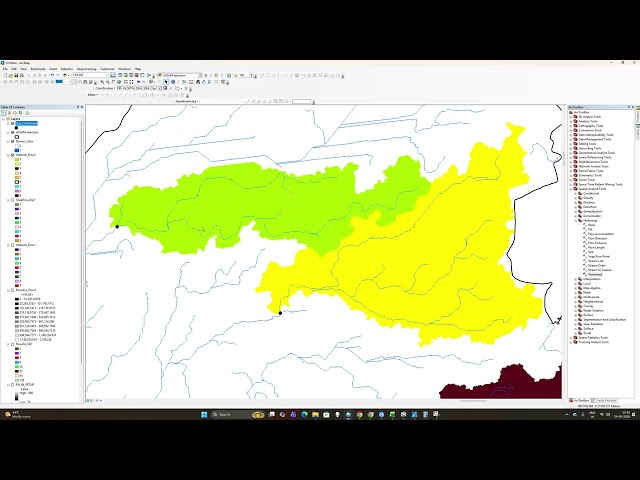Open the Flow Length tool
The height and width of the screenshot is (480, 640).
(596, 247)
